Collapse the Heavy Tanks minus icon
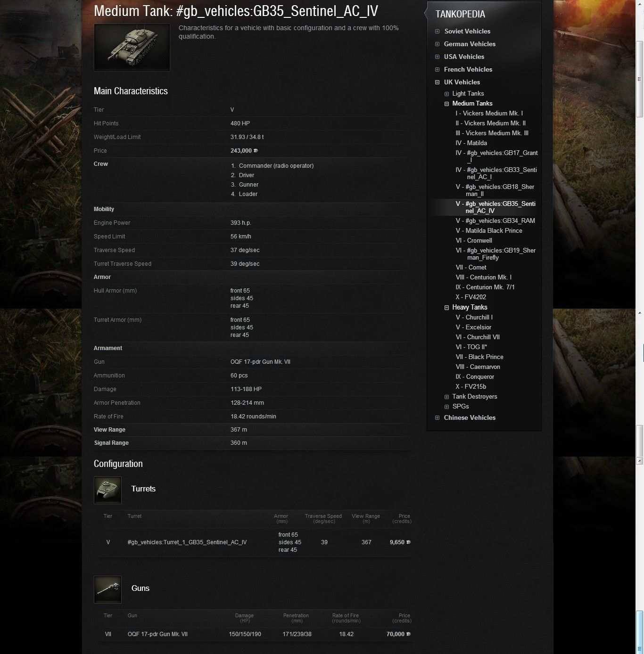Image resolution: width=644 pixels, height=654 pixels. [446, 308]
